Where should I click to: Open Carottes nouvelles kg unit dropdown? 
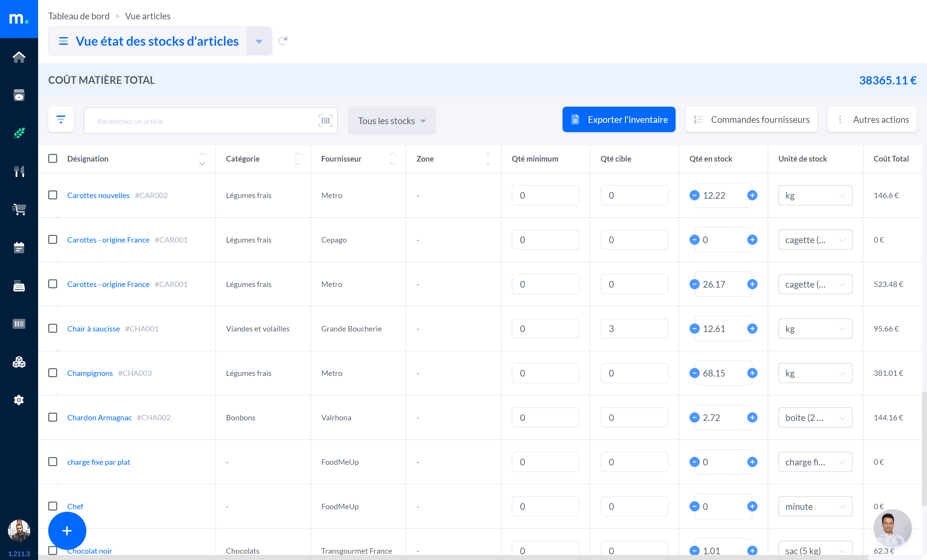click(815, 195)
